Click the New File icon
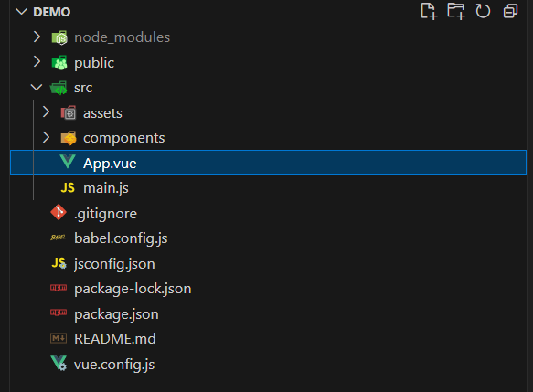 tap(429, 11)
